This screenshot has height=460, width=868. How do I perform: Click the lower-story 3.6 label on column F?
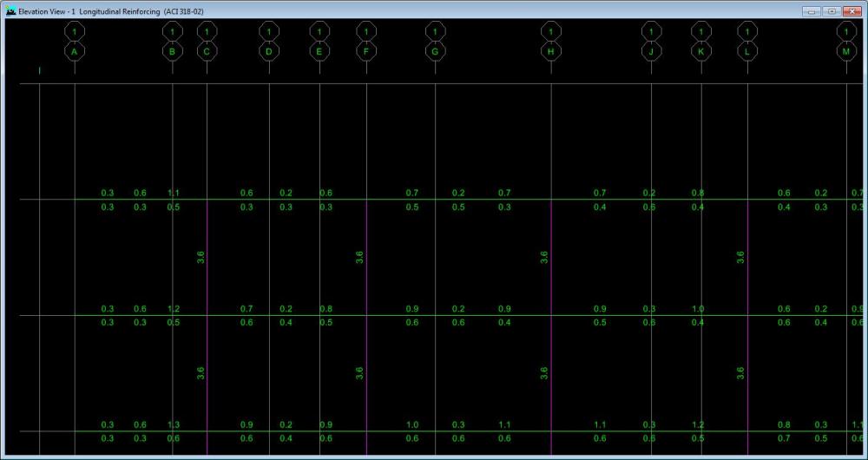(x=359, y=373)
